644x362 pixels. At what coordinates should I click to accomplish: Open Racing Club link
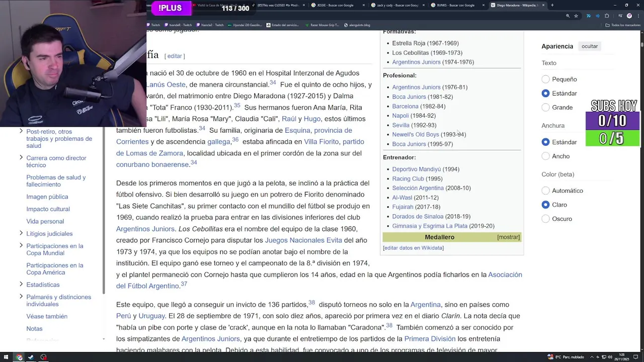[x=408, y=178]
